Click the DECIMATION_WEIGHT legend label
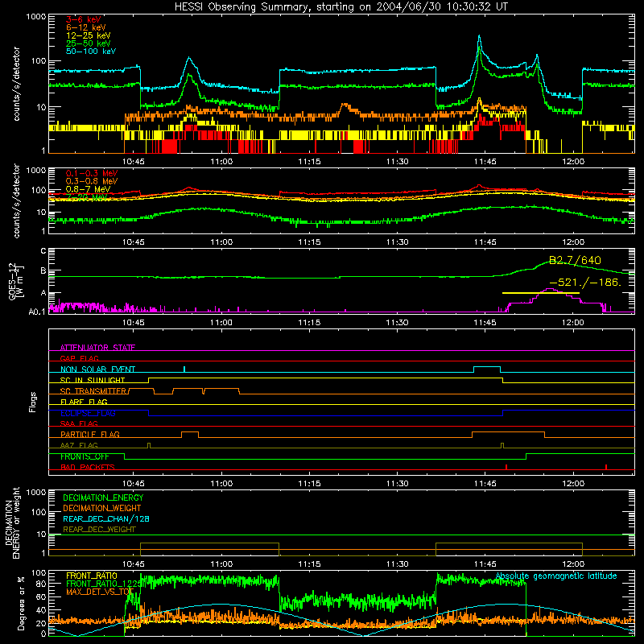Image resolution: width=644 pixels, height=644 pixels. [x=102, y=508]
